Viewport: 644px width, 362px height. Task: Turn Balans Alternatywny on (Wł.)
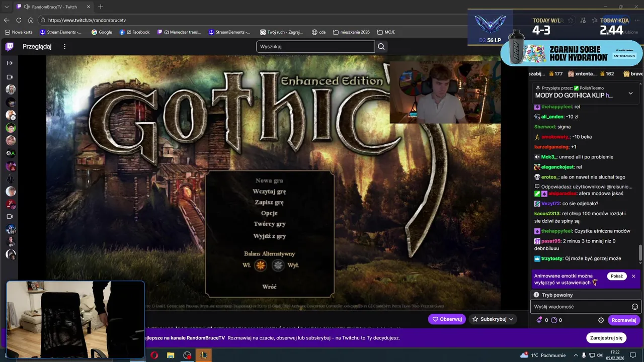coord(260,265)
